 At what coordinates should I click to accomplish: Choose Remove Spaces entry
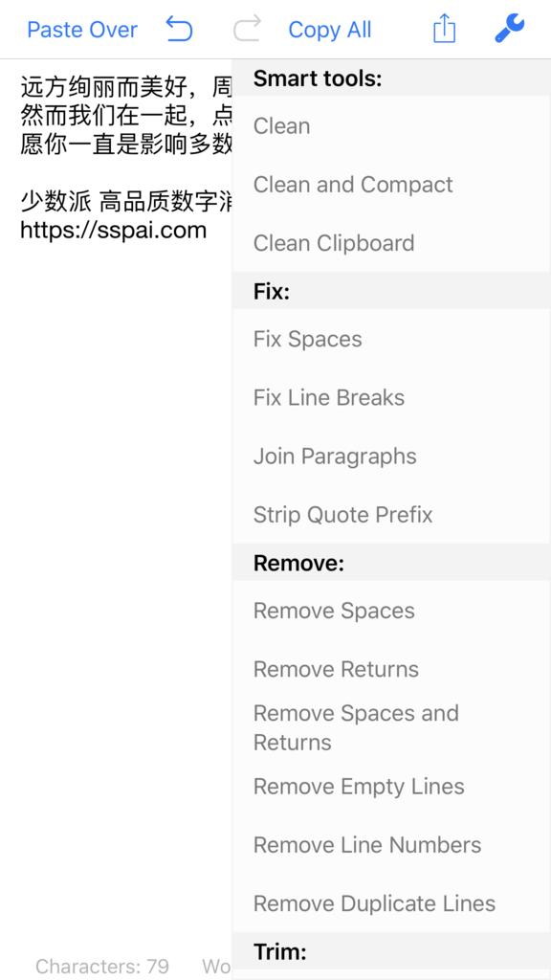(x=391, y=611)
